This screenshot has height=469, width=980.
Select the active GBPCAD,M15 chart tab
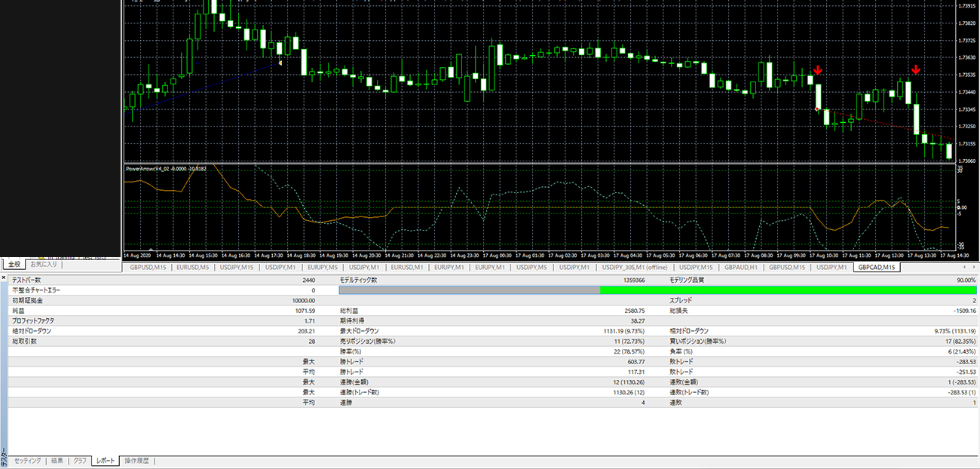pos(877,268)
